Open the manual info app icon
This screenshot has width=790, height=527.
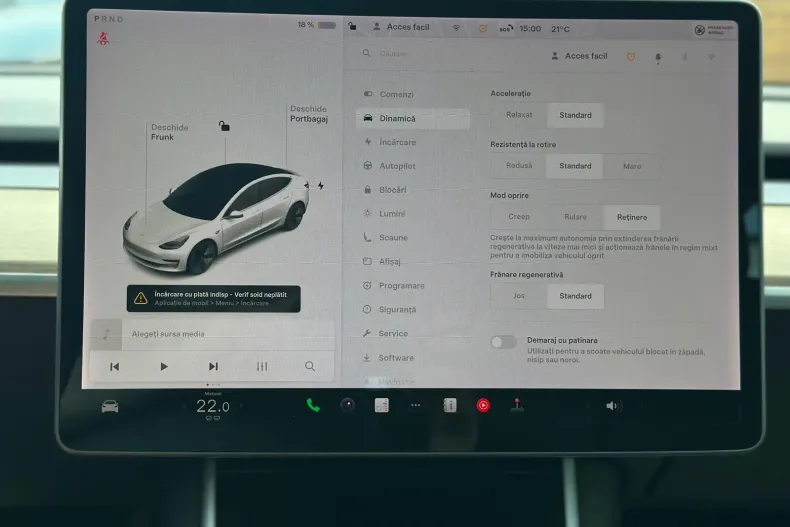click(449, 405)
